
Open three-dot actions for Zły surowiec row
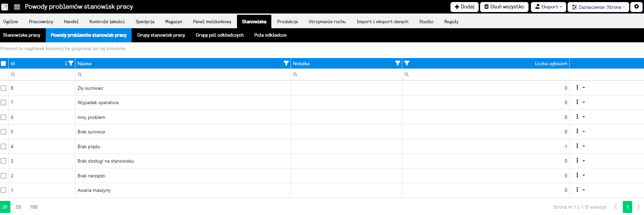point(577,88)
